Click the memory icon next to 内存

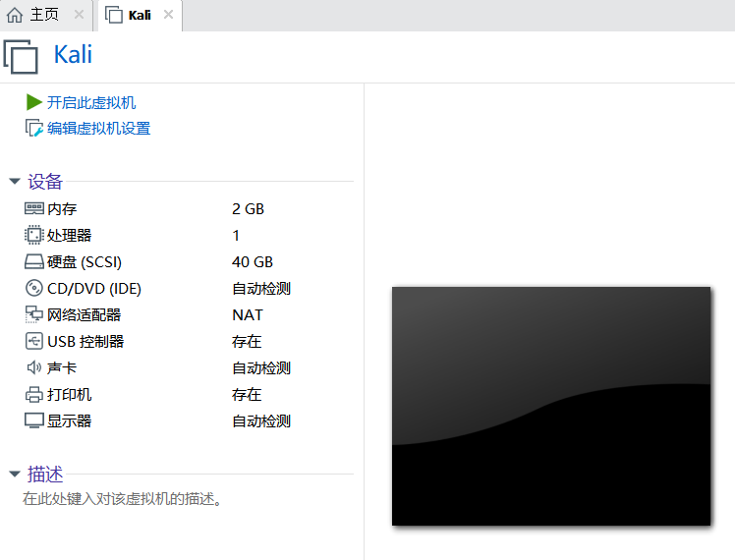click(34, 208)
